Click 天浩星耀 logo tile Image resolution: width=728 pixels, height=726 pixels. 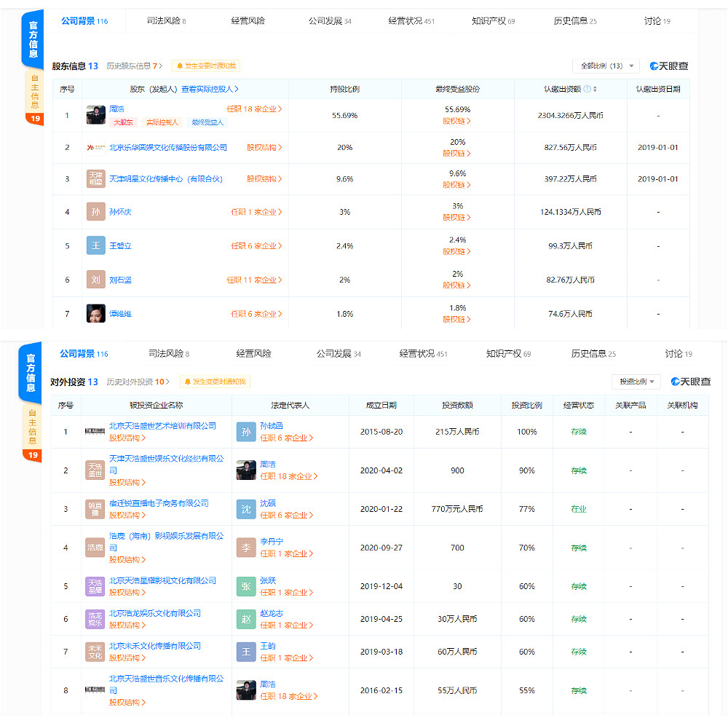(x=95, y=586)
